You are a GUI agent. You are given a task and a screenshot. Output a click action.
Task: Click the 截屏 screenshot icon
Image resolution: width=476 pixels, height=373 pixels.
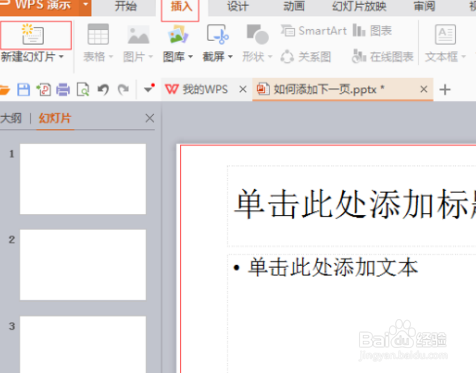point(218,34)
